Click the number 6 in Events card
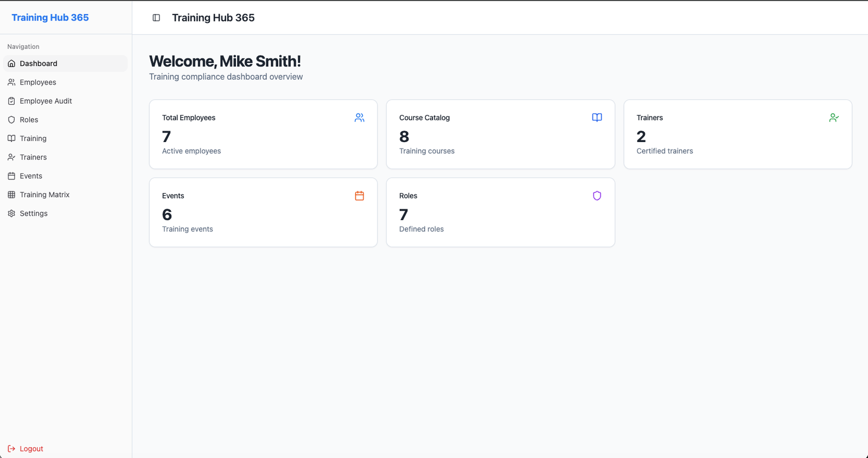Image resolution: width=868 pixels, height=458 pixels. point(167,215)
